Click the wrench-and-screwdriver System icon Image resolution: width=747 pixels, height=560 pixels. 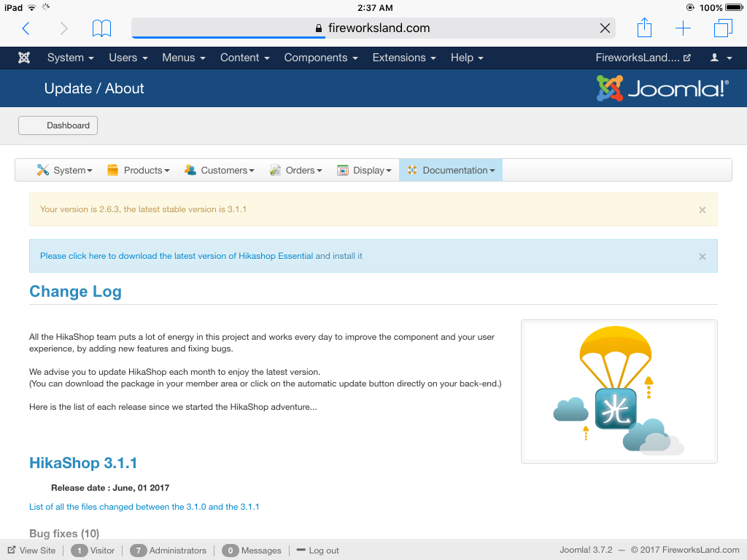(x=43, y=170)
